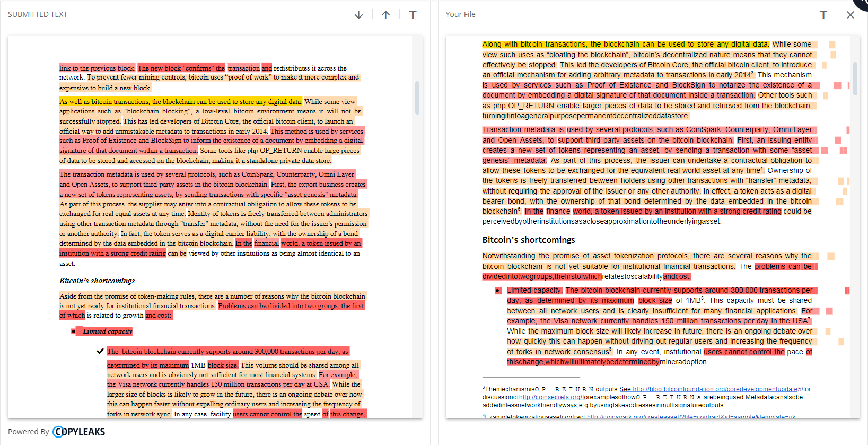
Task: Select yellow 'As well as bitcoin transactions' sentence
Action: pos(180,102)
